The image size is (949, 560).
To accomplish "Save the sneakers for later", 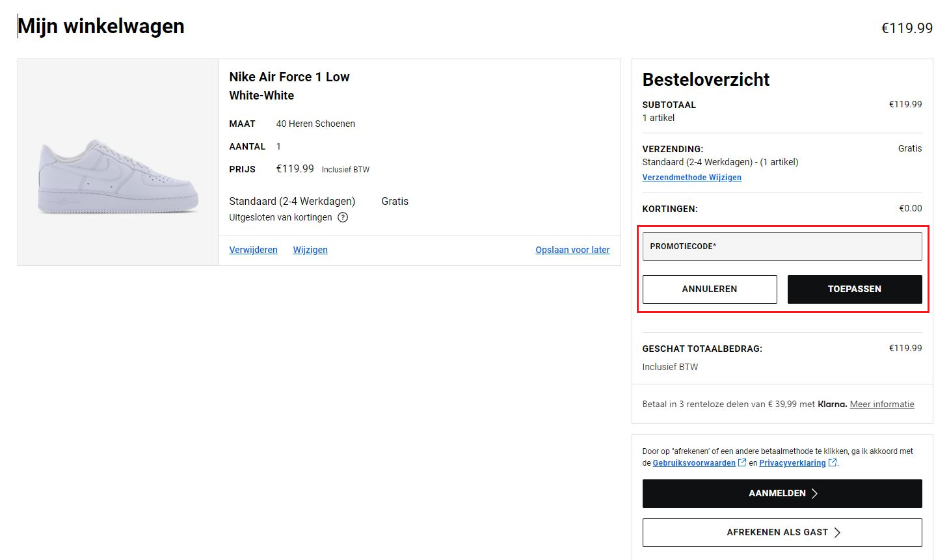I will [x=572, y=250].
